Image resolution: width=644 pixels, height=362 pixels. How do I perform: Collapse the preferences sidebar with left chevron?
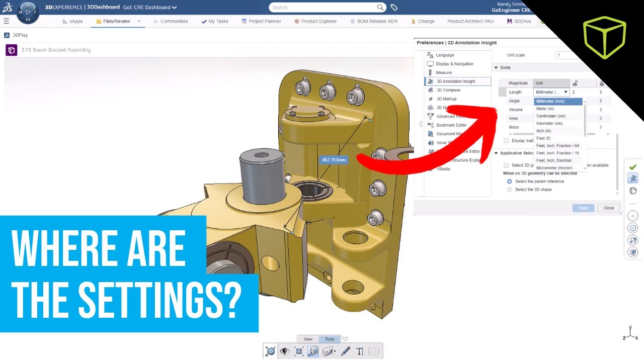(x=421, y=124)
